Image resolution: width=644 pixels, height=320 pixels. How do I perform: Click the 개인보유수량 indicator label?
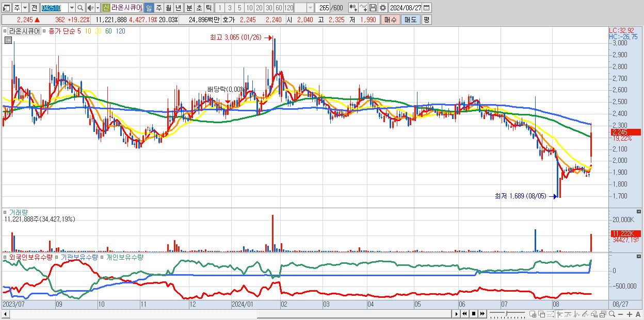(124, 257)
